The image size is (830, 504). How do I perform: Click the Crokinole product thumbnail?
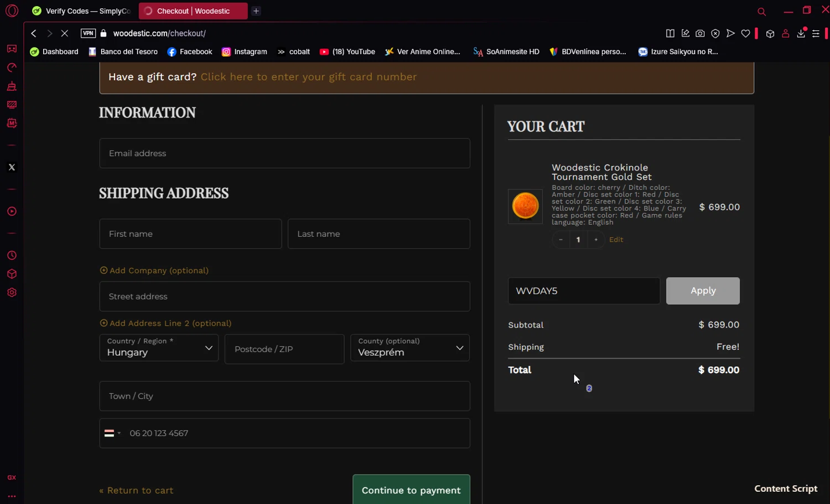[525, 206]
